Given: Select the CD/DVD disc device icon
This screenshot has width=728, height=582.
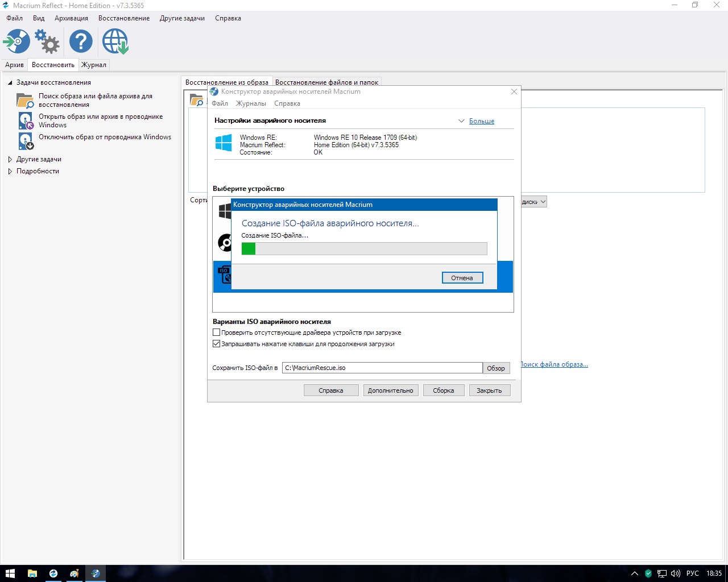Looking at the screenshot, I should (x=225, y=243).
